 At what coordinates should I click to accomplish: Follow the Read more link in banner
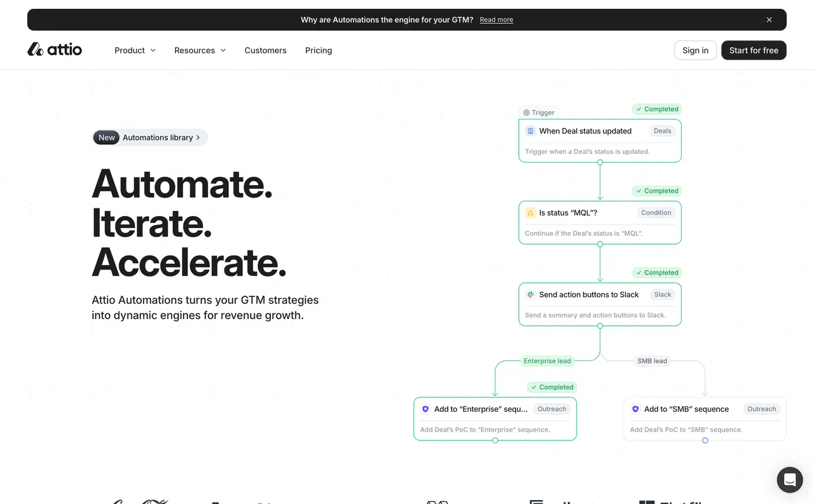coord(496,20)
